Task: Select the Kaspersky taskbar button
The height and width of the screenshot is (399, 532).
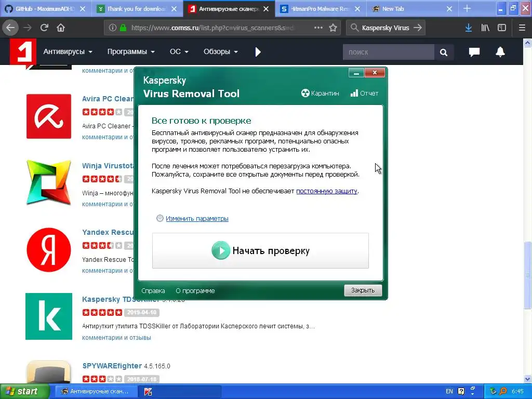Action: (179, 392)
